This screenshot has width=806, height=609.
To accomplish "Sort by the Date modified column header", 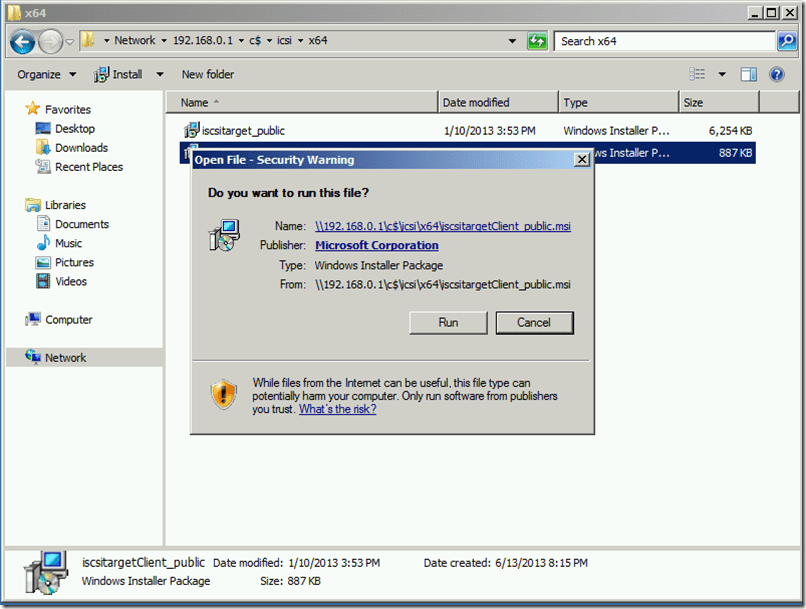I will 477,102.
